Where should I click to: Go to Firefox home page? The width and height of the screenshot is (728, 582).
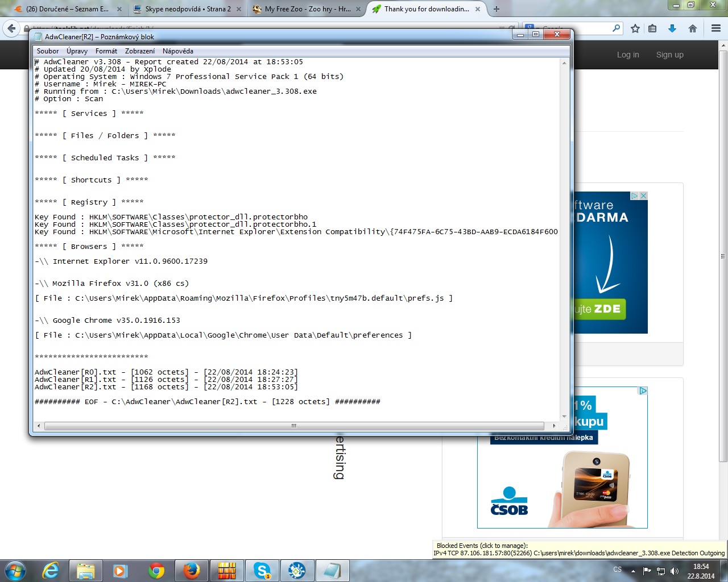(693, 28)
